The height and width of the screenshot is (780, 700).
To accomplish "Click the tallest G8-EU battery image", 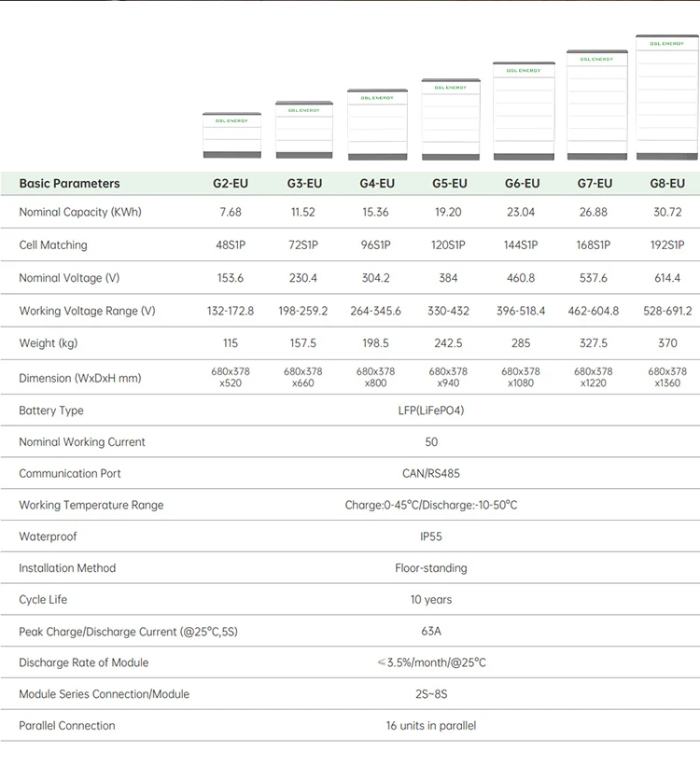I will pyautogui.click(x=667, y=98).
